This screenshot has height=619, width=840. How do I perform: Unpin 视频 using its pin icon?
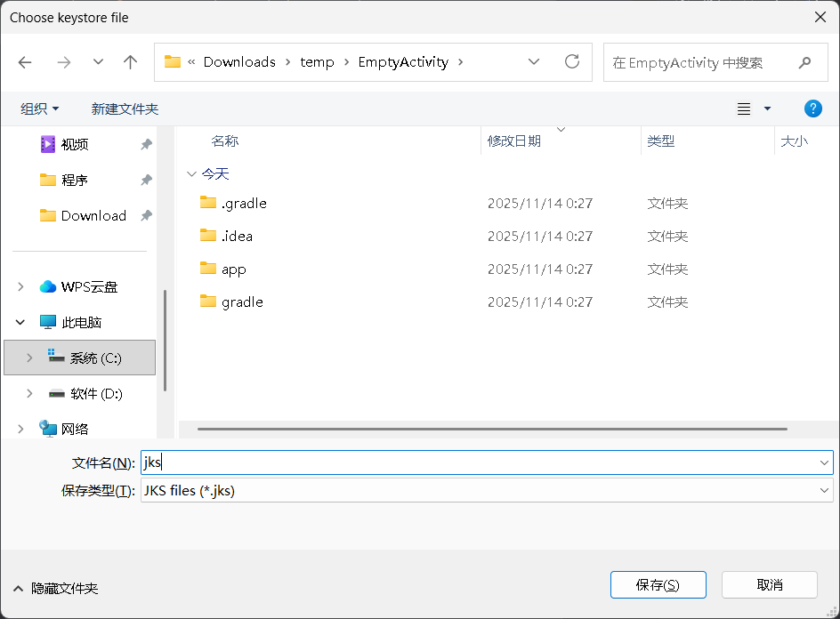click(146, 144)
